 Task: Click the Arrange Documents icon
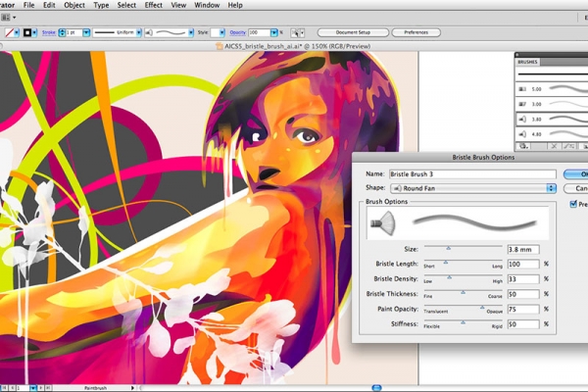[5, 18]
